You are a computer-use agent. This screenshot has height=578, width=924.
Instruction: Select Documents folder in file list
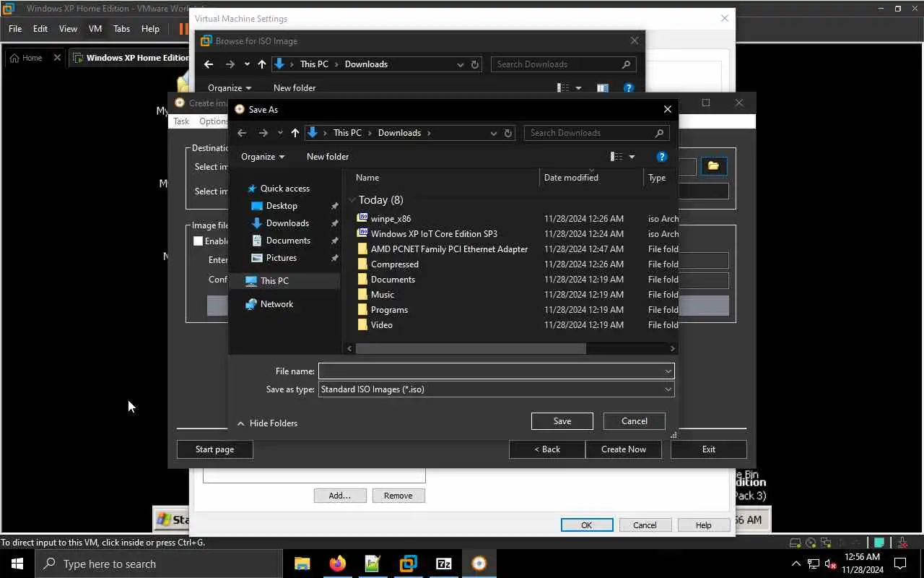tap(393, 279)
